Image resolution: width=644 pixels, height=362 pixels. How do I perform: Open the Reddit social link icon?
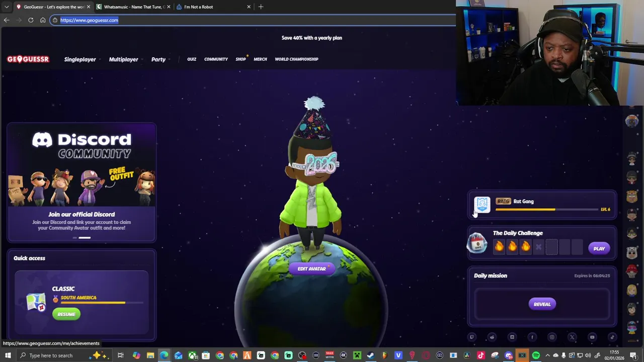click(x=492, y=337)
